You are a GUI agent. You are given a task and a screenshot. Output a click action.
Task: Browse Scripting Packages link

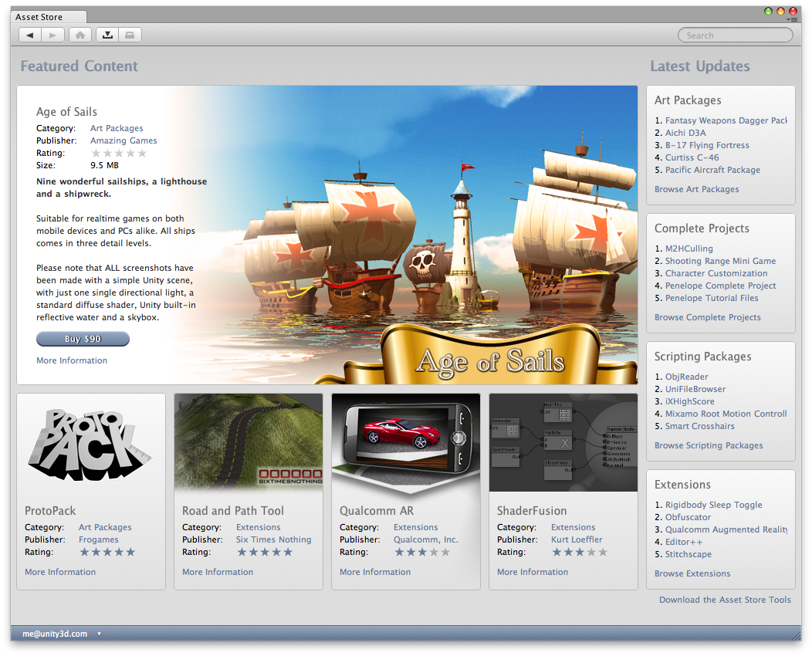(x=709, y=445)
